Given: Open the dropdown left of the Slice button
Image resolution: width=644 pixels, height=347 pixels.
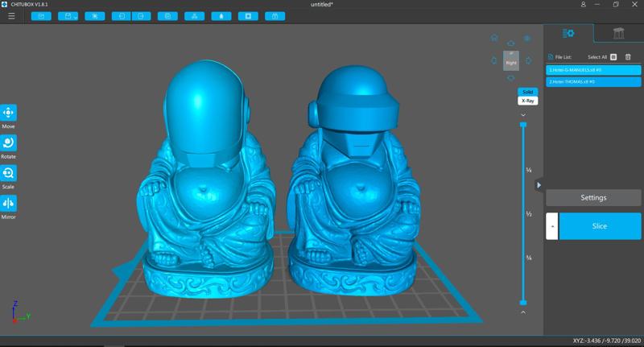Looking at the screenshot, I should [552, 226].
